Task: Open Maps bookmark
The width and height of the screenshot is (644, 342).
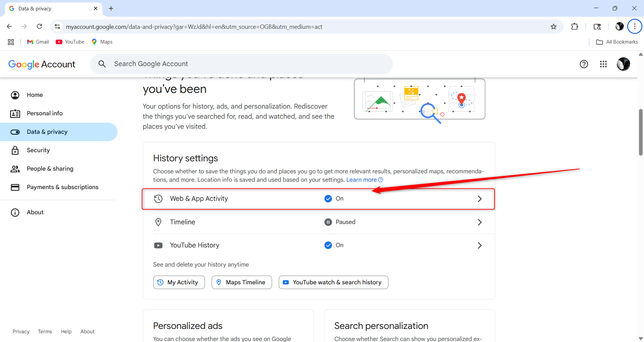Action: point(102,42)
